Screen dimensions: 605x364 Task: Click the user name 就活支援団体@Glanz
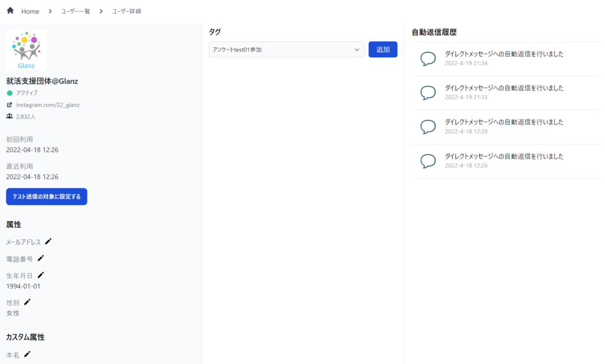click(42, 81)
